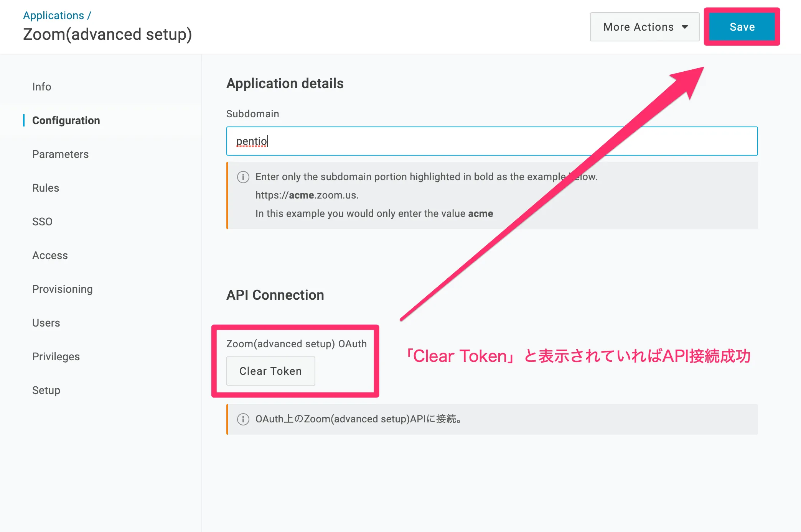
Task: Open the Privileges tab
Action: [x=56, y=356]
